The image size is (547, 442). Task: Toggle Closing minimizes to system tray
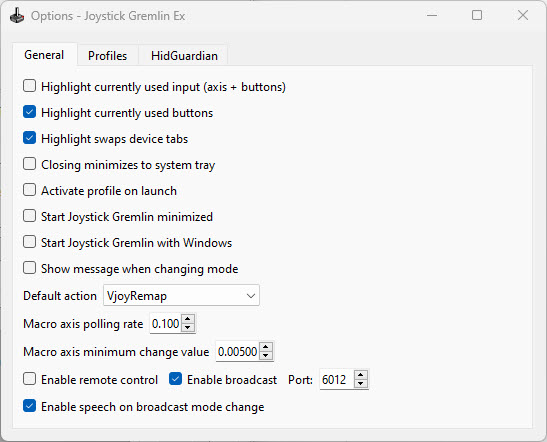tap(29, 164)
